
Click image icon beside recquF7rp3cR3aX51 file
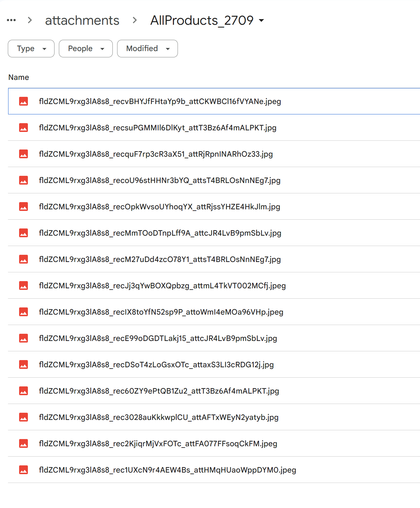pyautogui.click(x=23, y=154)
